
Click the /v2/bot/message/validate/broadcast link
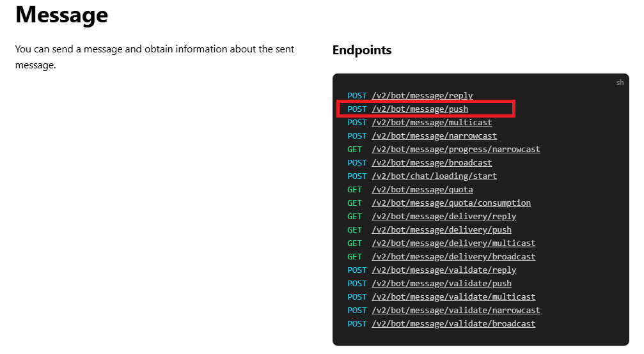click(453, 324)
